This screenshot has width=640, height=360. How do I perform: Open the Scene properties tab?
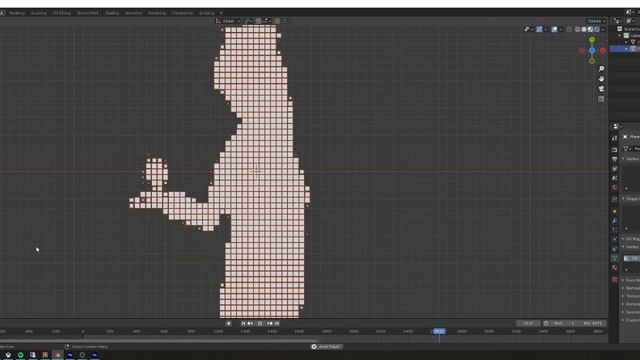coord(615,178)
